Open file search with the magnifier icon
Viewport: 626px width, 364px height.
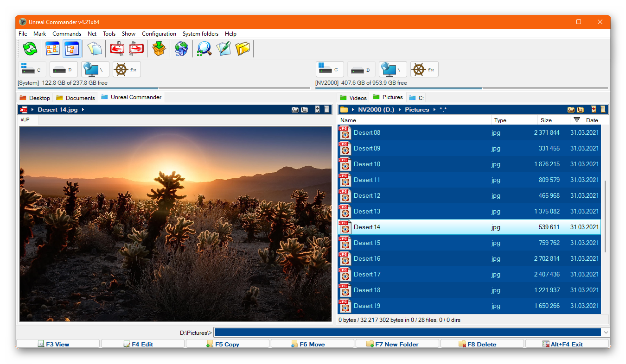click(204, 48)
